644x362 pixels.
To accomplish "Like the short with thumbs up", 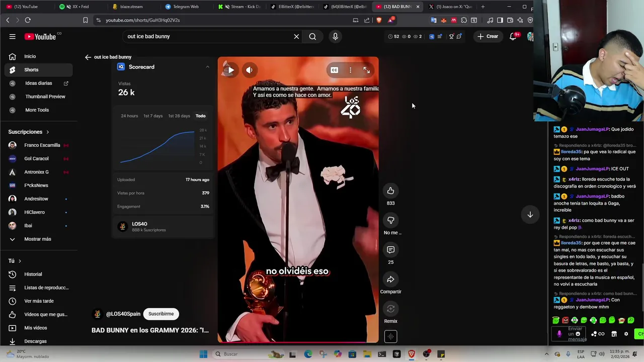I will click(390, 191).
